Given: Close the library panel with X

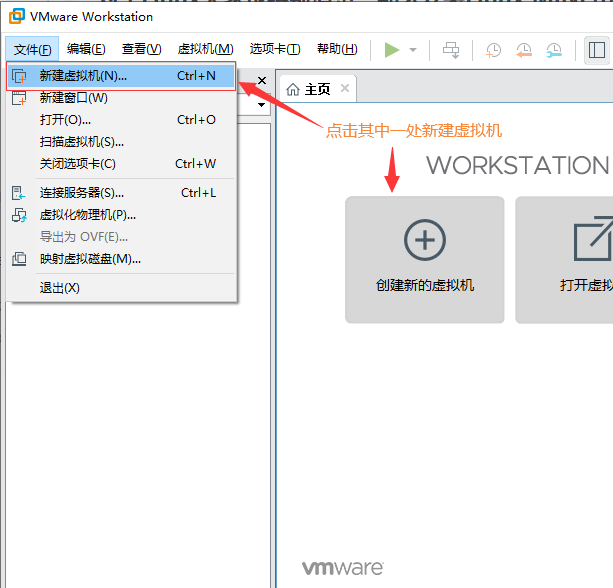Looking at the screenshot, I should pos(262,81).
